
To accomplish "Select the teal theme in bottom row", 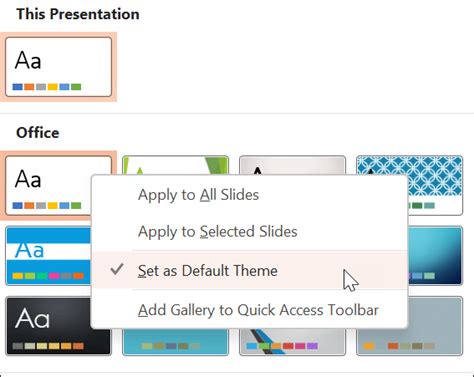I will point(175,342).
